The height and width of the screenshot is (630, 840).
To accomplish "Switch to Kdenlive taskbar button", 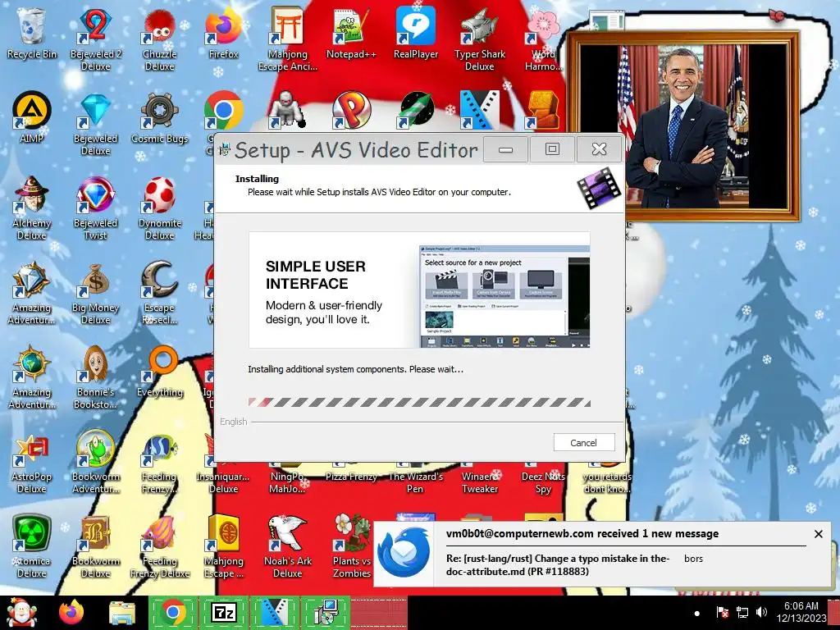I will click(274, 612).
